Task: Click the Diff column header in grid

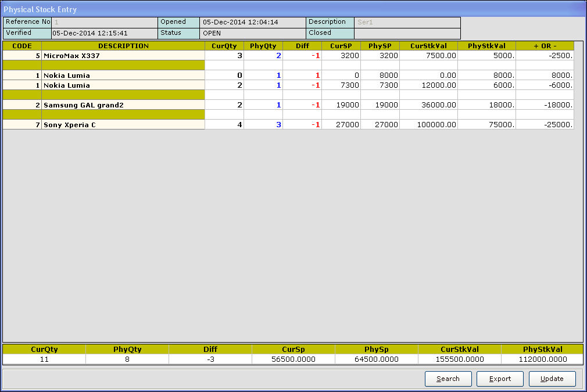Action: pyautogui.click(x=302, y=46)
